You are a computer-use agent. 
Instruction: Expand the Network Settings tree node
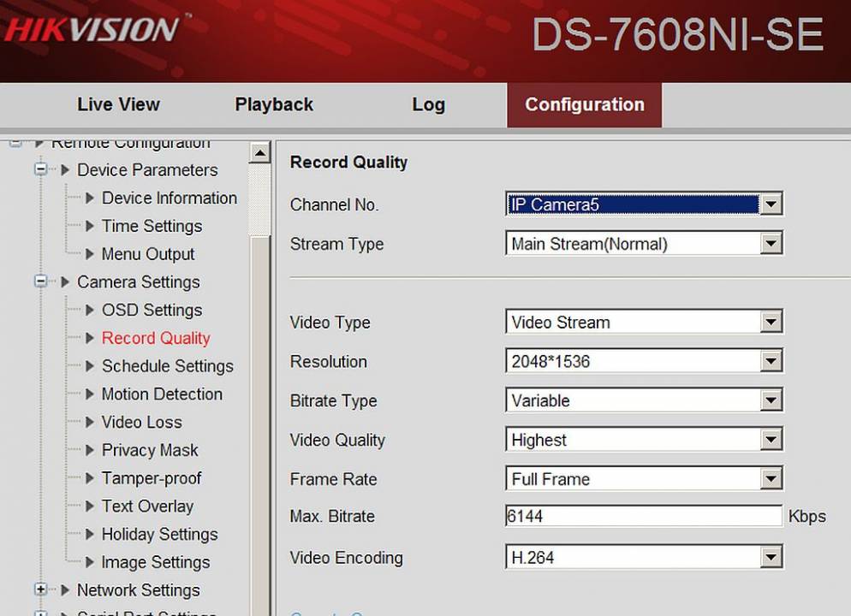pyautogui.click(x=41, y=589)
